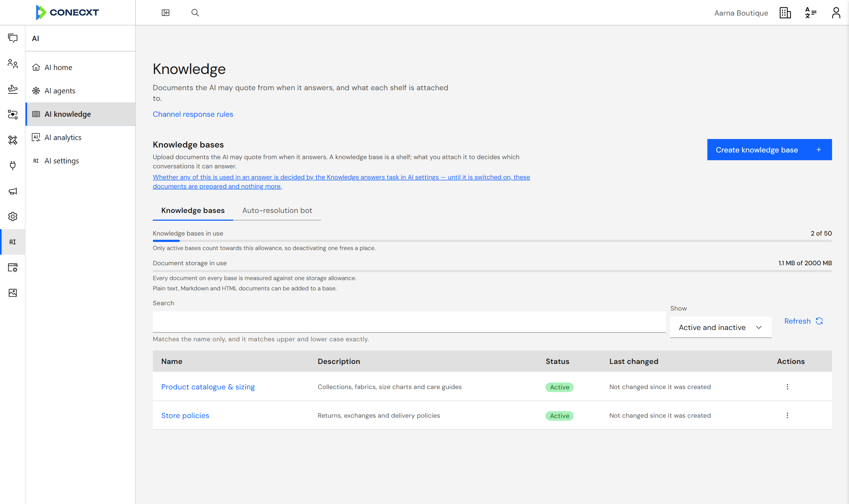Open the megaphone campaigns icon
The width and height of the screenshot is (849, 504).
tap(13, 191)
